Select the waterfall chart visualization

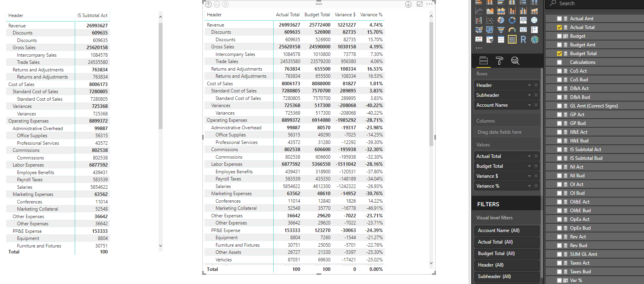(x=479, y=20)
